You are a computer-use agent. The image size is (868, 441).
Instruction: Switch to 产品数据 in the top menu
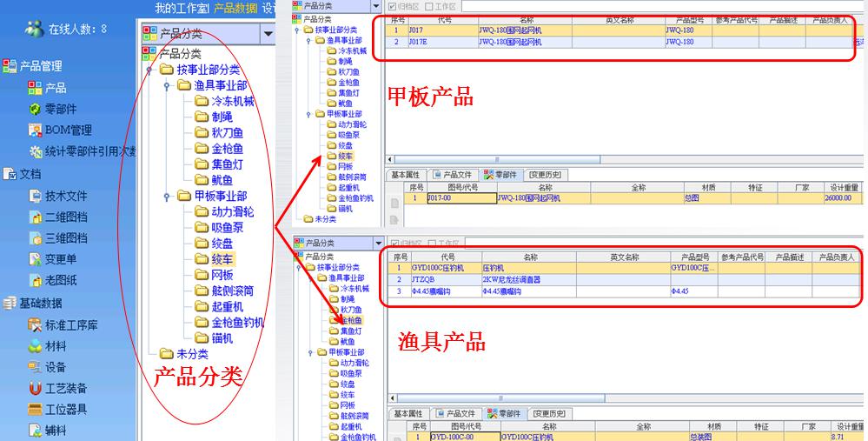pos(235,9)
